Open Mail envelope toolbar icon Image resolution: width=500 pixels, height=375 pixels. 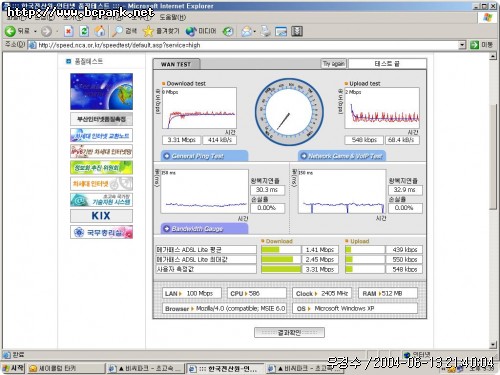pyautogui.click(x=247, y=32)
